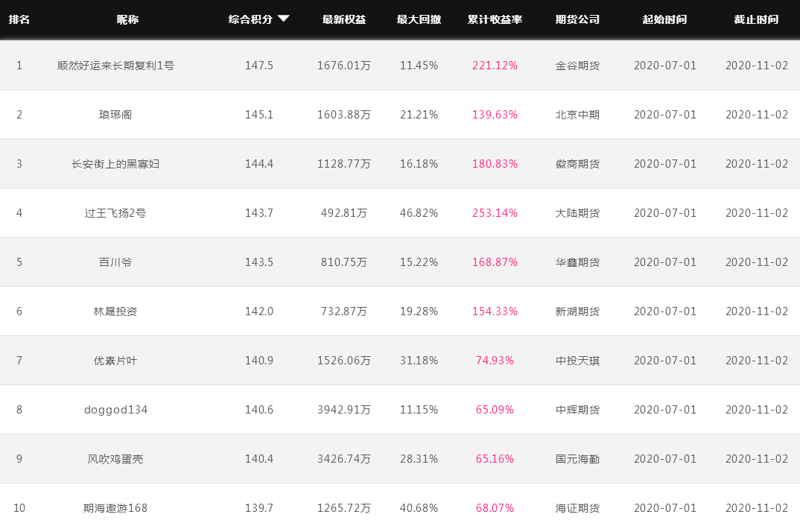The height and width of the screenshot is (532, 800).
Task: Click the 昵称 column header
Action: point(127,19)
